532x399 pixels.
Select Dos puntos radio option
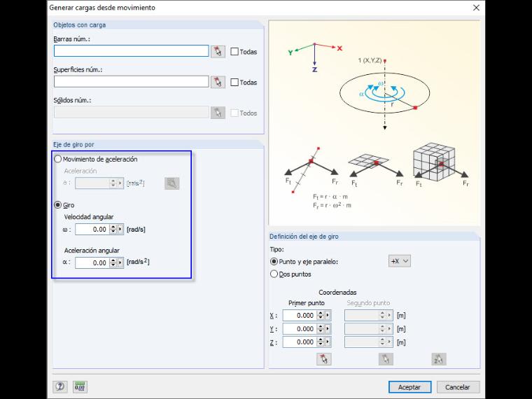point(274,274)
